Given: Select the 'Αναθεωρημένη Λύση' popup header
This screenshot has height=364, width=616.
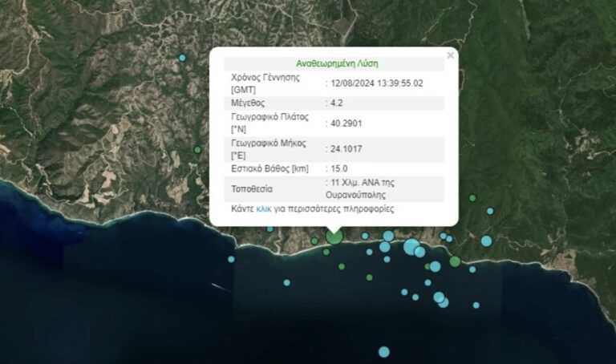Looking at the screenshot, I should 337,63.
